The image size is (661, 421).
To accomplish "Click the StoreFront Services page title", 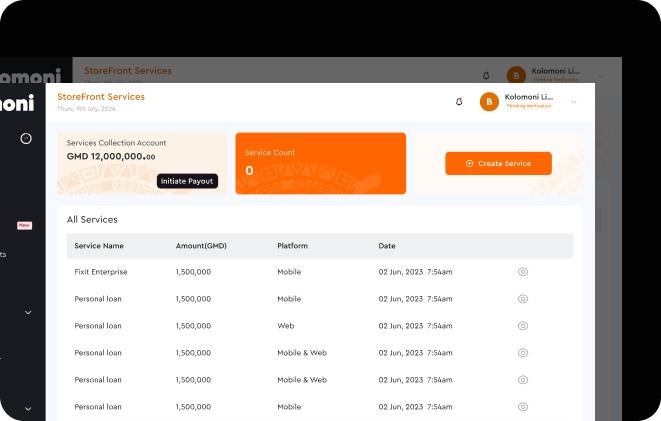I will click(x=101, y=97).
